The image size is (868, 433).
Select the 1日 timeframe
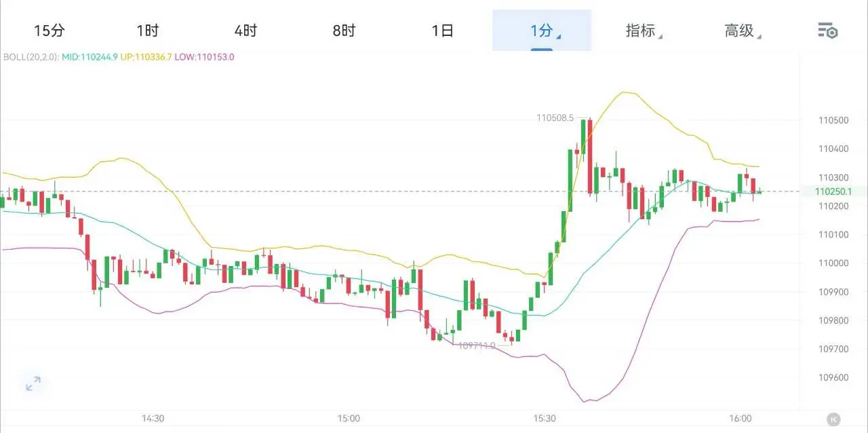pos(442,31)
